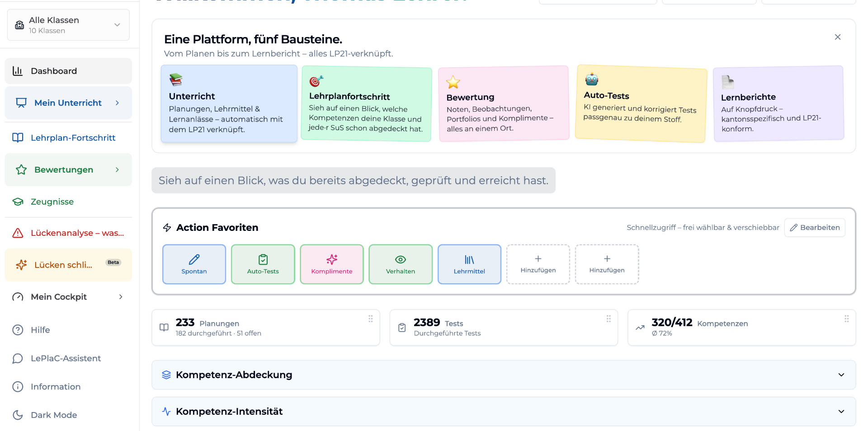868x431 pixels.
Task: Expand the Mein Cockpit chevron
Action: [121, 297]
